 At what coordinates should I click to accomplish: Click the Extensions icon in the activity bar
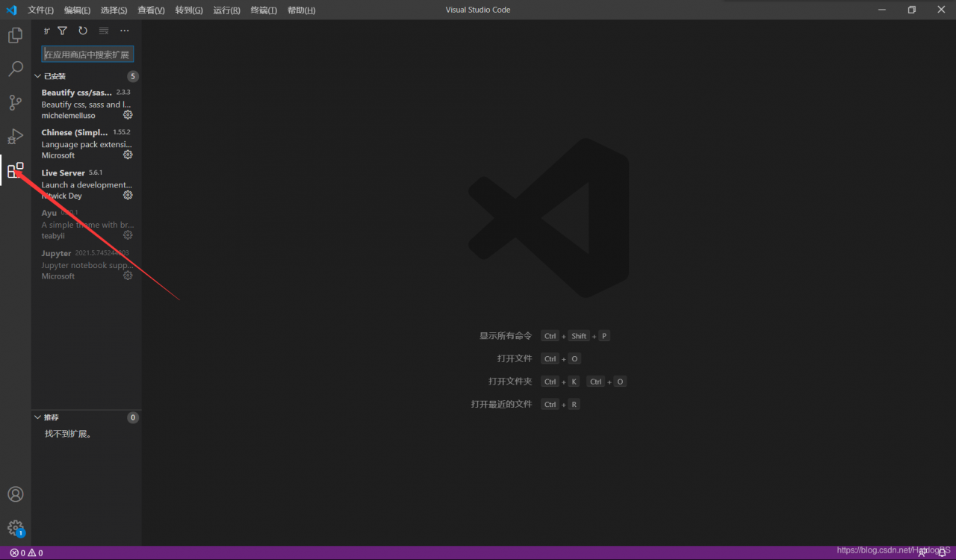pyautogui.click(x=15, y=170)
